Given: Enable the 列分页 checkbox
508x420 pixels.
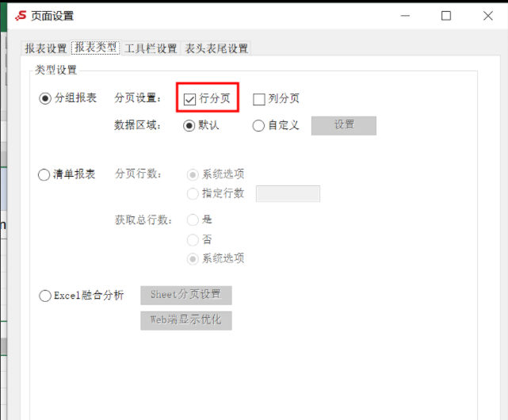Looking at the screenshot, I should [x=259, y=99].
